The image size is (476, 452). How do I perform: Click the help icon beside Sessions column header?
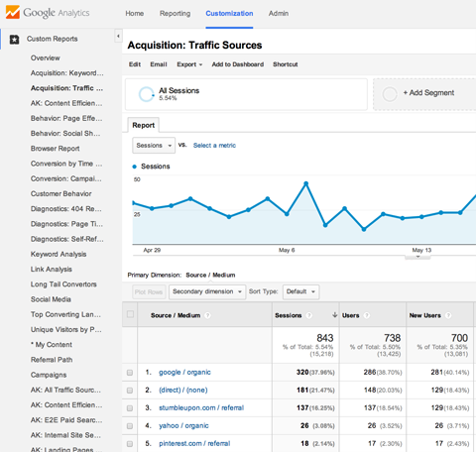[309, 315]
